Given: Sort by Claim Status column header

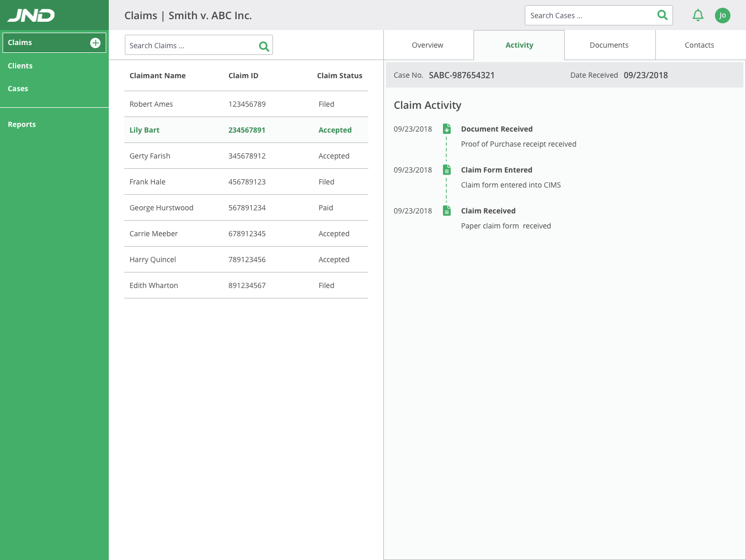Looking at the screenshot, I should click(339, 76).
